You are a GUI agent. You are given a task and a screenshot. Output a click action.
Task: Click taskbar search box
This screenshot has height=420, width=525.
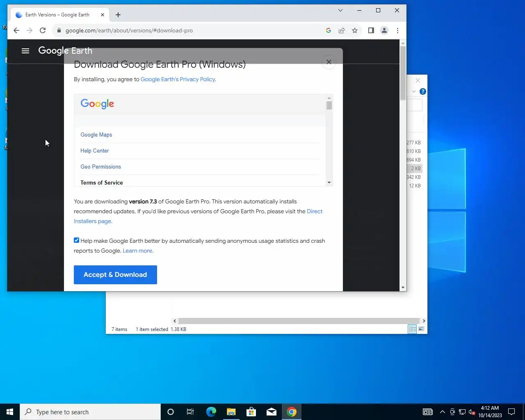pos(90,412)
